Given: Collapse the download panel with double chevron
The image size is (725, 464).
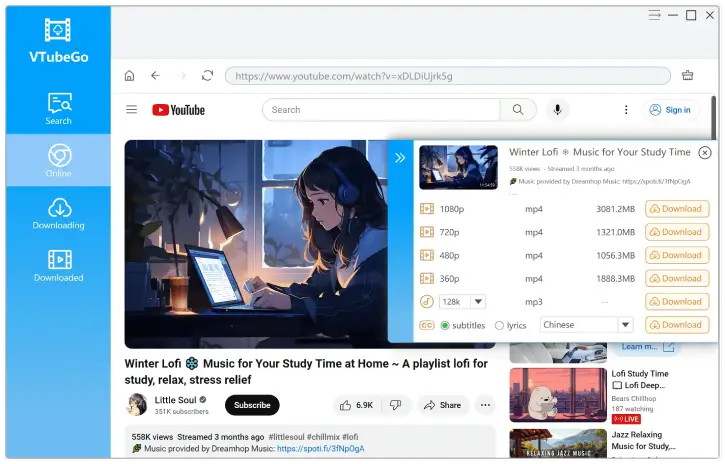Looking at the screenshot, I should point(400,158).
